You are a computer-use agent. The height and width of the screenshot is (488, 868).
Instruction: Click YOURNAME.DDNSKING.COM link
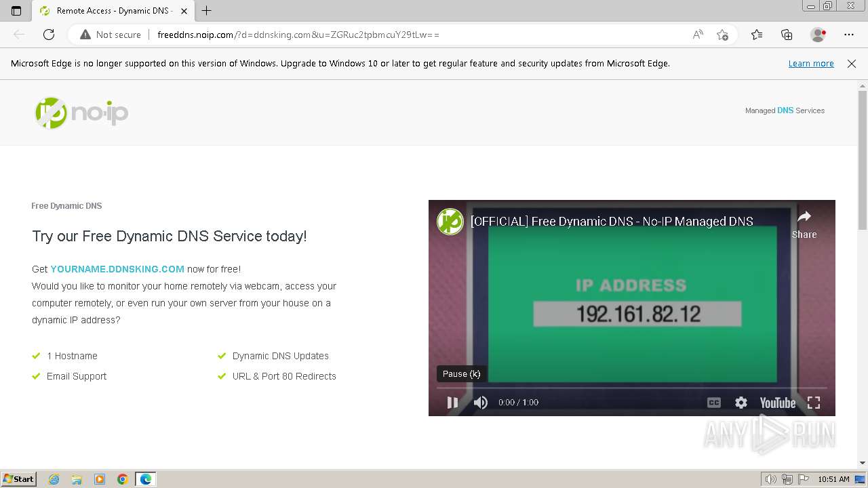click(117, 269)
